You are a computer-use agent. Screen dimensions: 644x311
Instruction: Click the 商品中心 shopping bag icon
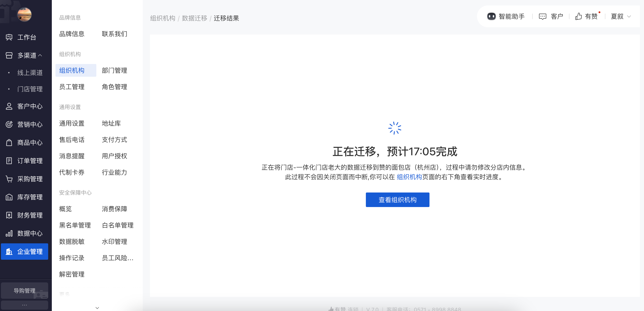click(9, 143)
